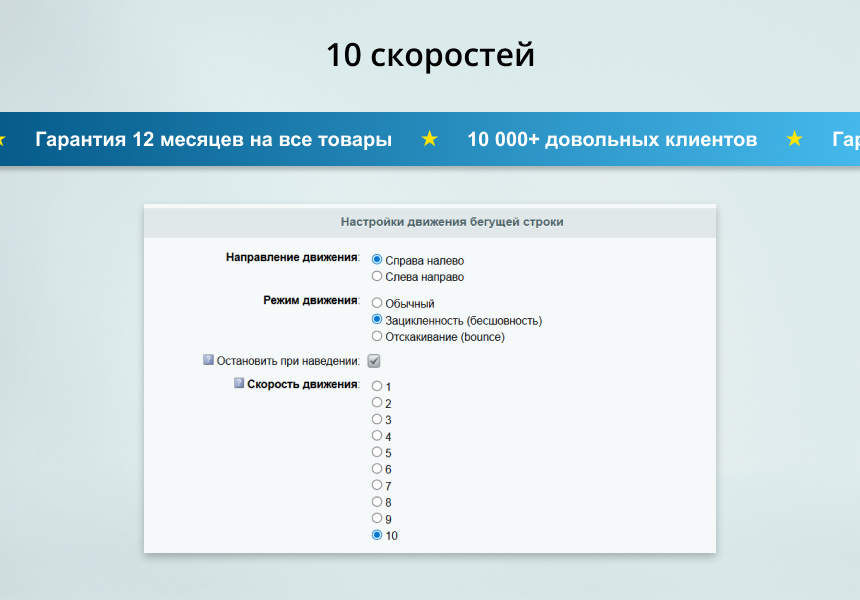Click the "10 скоростей" heading

point(430,55)
